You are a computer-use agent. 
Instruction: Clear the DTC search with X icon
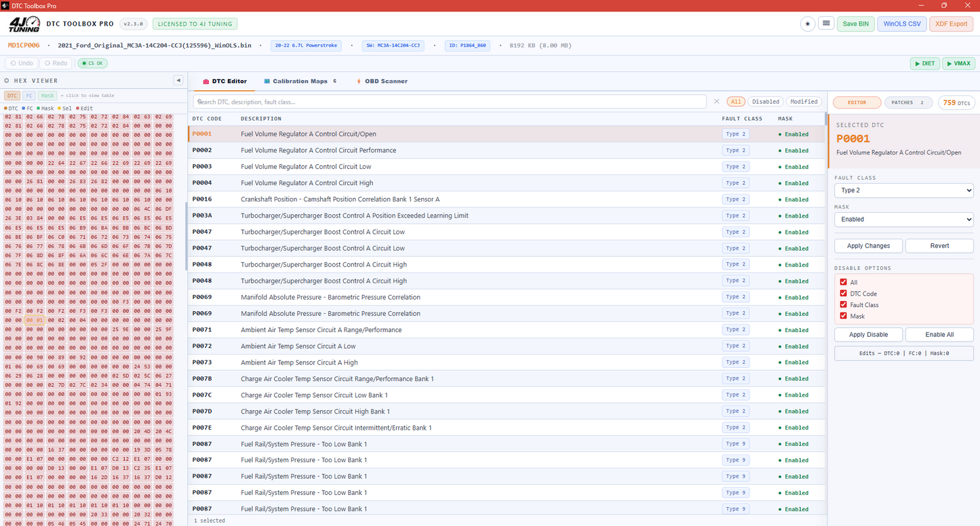click(717, 102)
